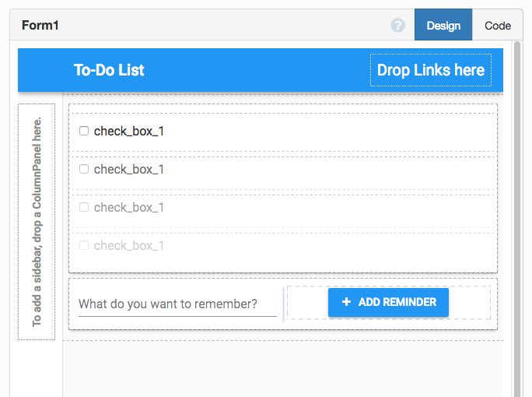Check the fourth faded check_box_1 checkbox
The width and height of the screenshot is (532, 397).
click(84, 245)
